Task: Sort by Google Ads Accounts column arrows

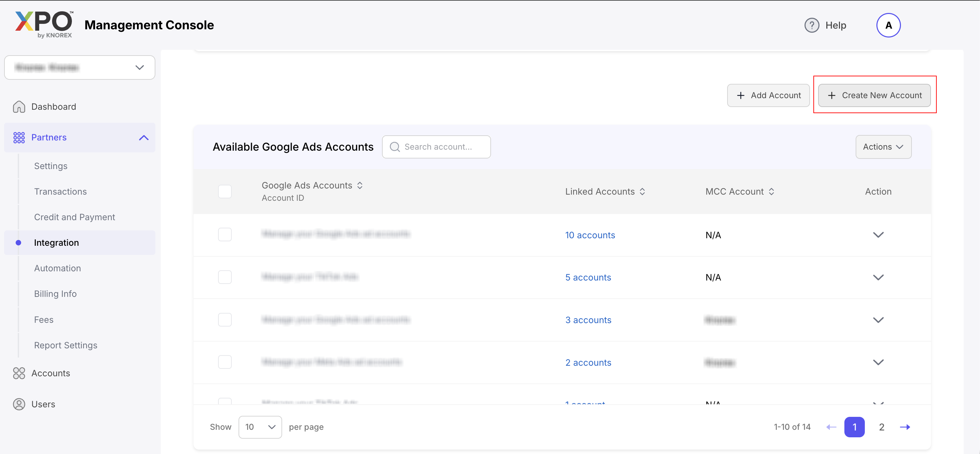Action: click(360, 185)
